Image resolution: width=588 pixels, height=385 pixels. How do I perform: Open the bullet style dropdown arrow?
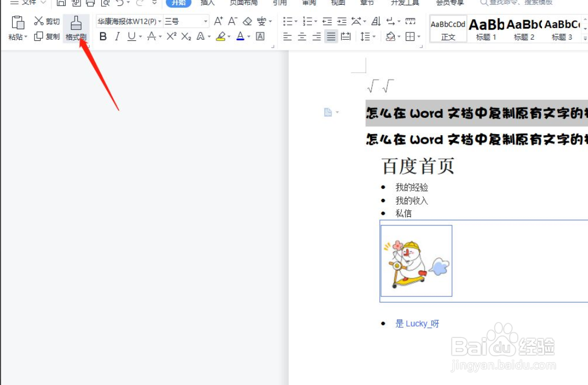[x=296, y=21]
